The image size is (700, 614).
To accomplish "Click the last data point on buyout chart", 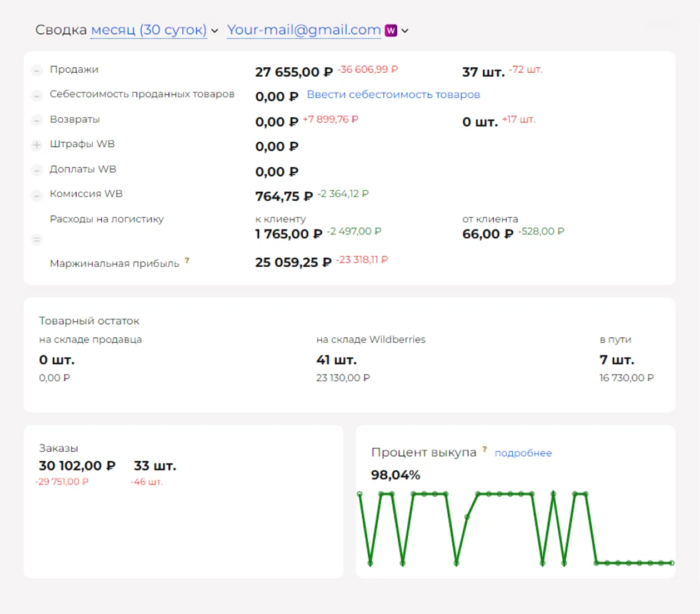I will click(x=672, y=563).
